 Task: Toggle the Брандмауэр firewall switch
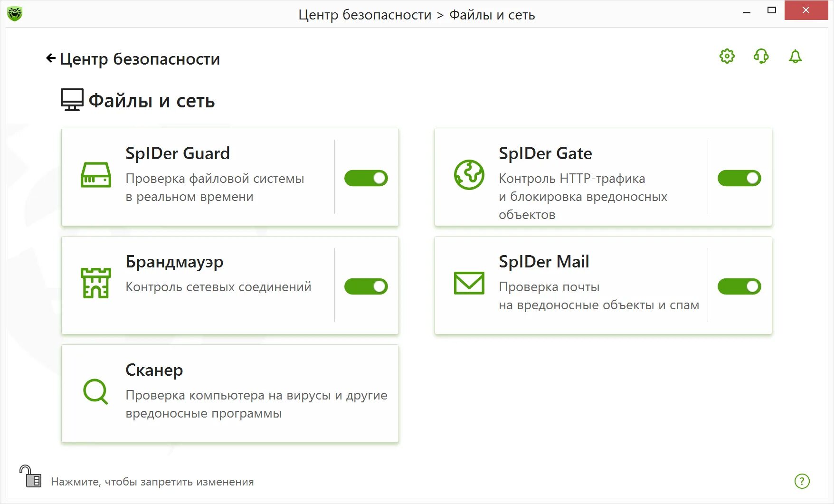[366, 286]
